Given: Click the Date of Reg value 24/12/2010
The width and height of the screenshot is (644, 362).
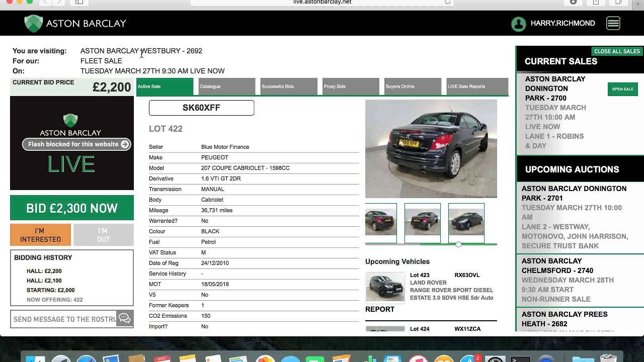Looking at the screenshot, I should (x=215, y=263).
